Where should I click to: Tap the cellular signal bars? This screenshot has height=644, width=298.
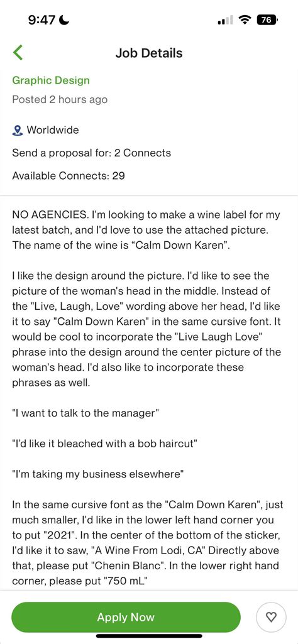click(x=225, y=19)
